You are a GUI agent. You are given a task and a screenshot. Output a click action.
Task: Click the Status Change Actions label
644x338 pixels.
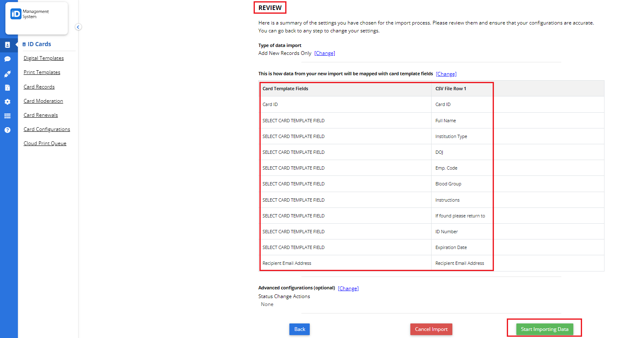(x=284, y=296)
